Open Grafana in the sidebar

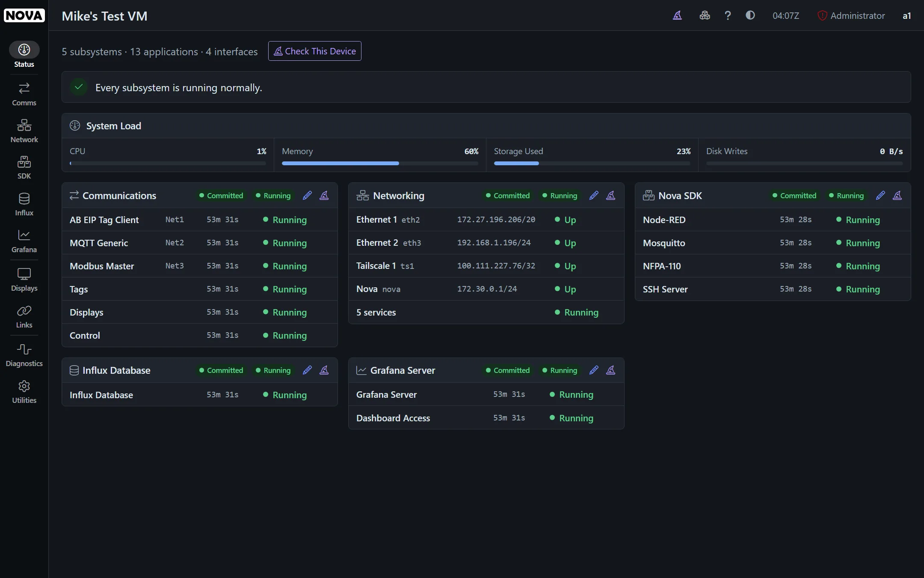click(x=24, y=241)
